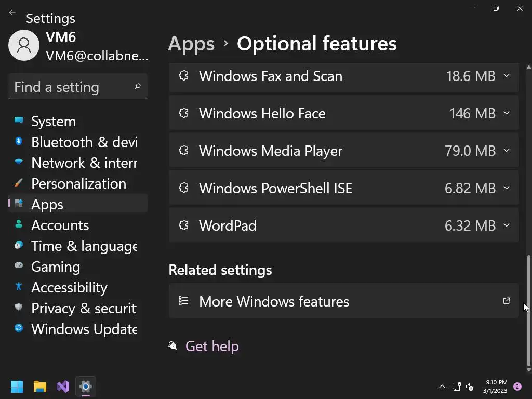Open the Visual Studio taskbar icon

pyautogui.click(x=63, y=387)
